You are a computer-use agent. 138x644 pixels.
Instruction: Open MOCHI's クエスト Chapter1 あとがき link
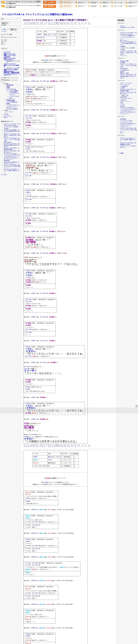pyautogui.click(x=128, y=147)
